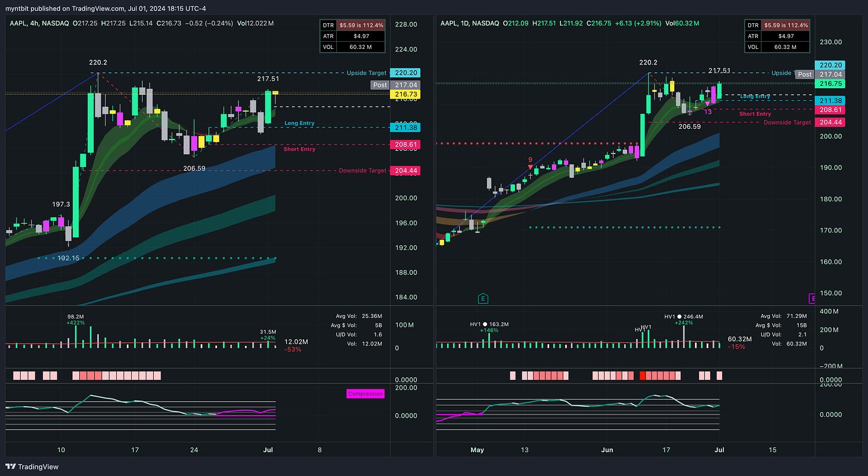The height and width of the screenshot is (476, 868).
Task: Click the 217.51 high annotation on 4h chart
Action: pos(268,79)
